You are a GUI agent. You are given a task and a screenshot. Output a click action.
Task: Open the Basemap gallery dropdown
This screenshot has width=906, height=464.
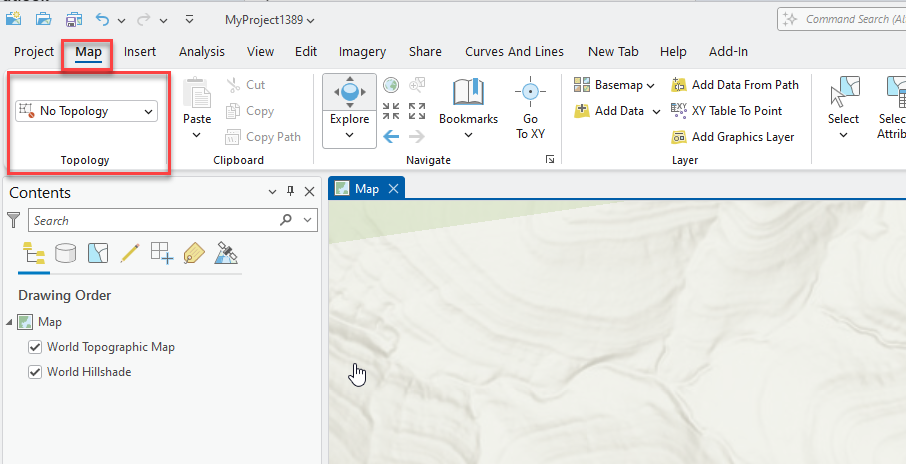[614, 85]
